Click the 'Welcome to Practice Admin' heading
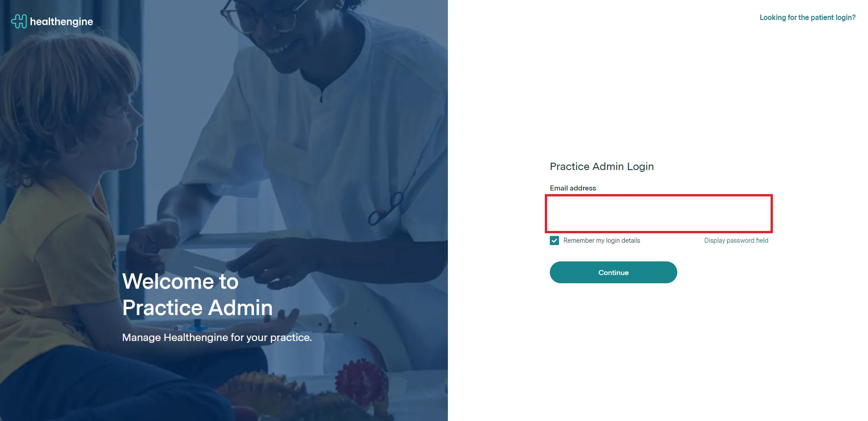This screenshot has height=421, width=868. [198, 294]
